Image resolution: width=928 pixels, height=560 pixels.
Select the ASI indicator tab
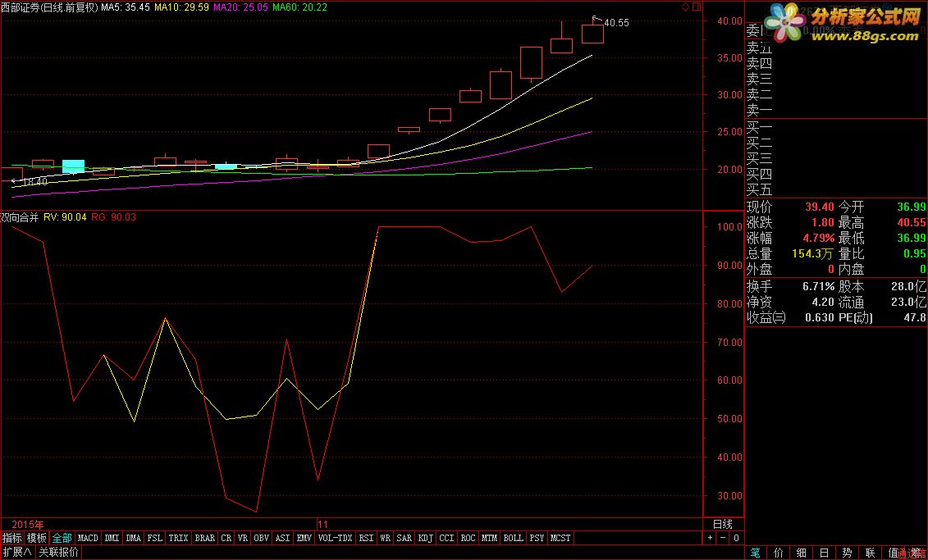283,538
